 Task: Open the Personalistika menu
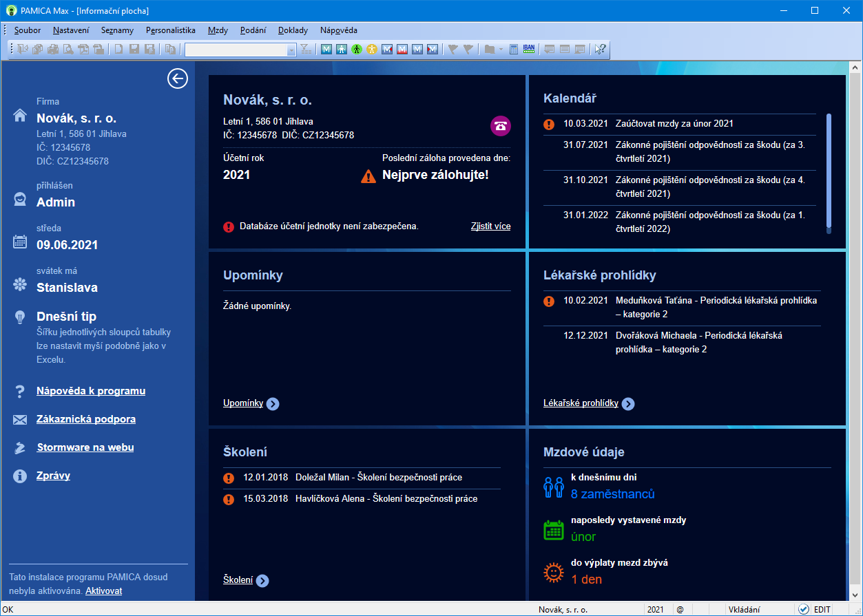coord(171,30)
